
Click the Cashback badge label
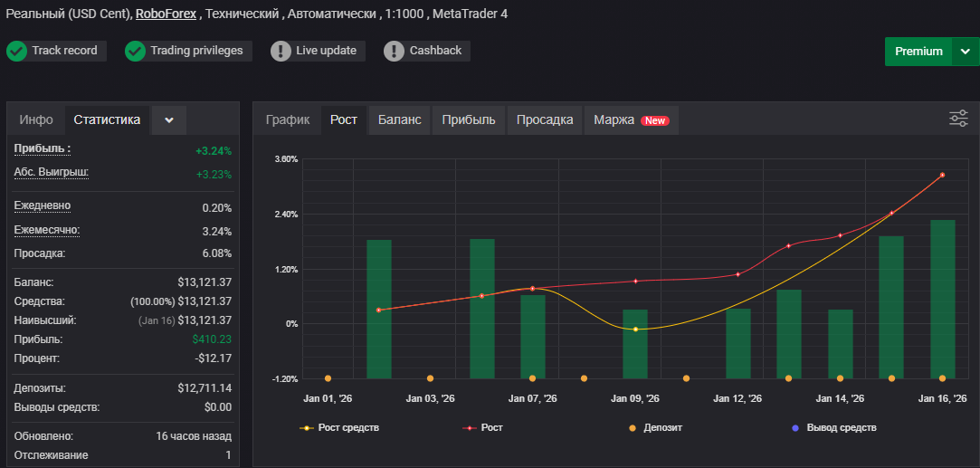click(x=435, y=51)
